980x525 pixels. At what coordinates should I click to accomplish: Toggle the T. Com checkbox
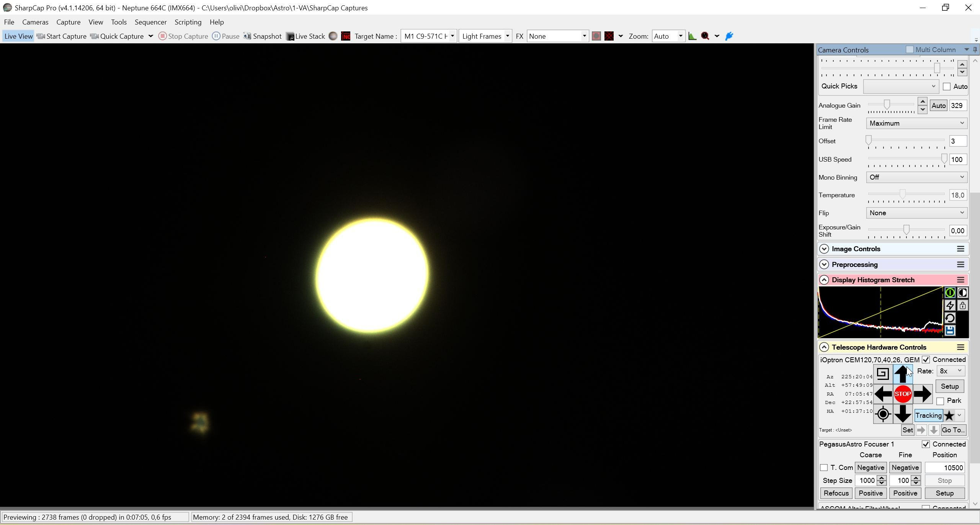pos(824,468)
